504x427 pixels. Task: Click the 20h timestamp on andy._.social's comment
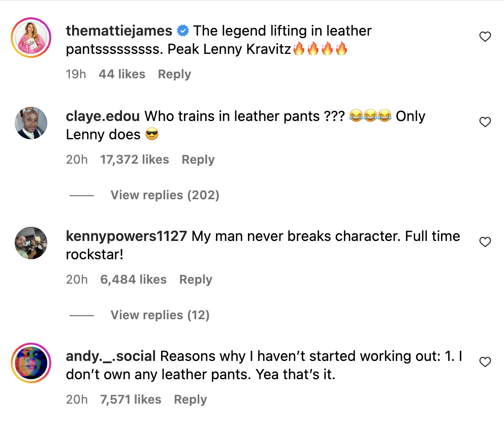point(77,400)
